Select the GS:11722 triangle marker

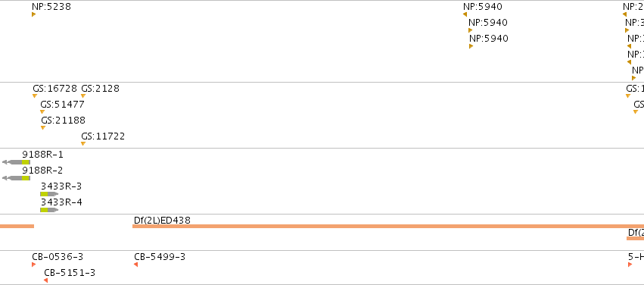[x=83, y=144]
